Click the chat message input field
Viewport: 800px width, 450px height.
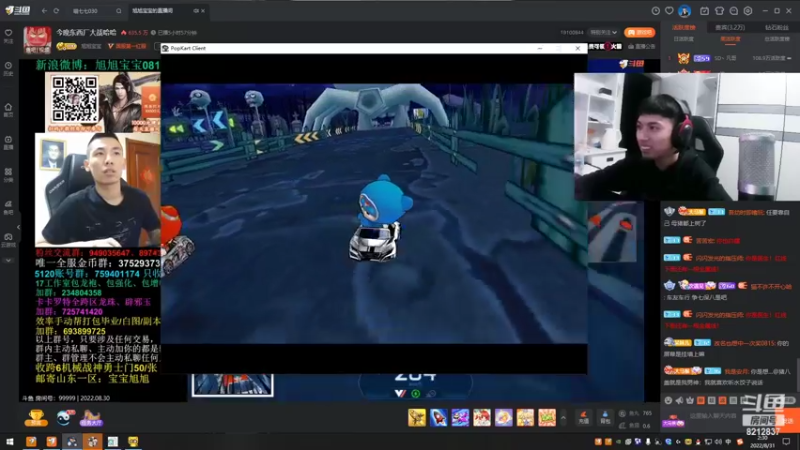coord(730,416)
